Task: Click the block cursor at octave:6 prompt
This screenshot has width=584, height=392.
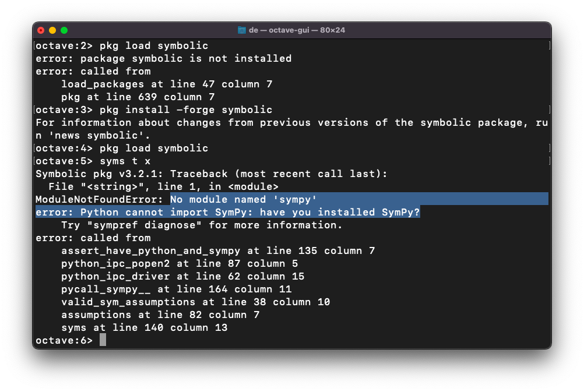Action: [103, 340]
